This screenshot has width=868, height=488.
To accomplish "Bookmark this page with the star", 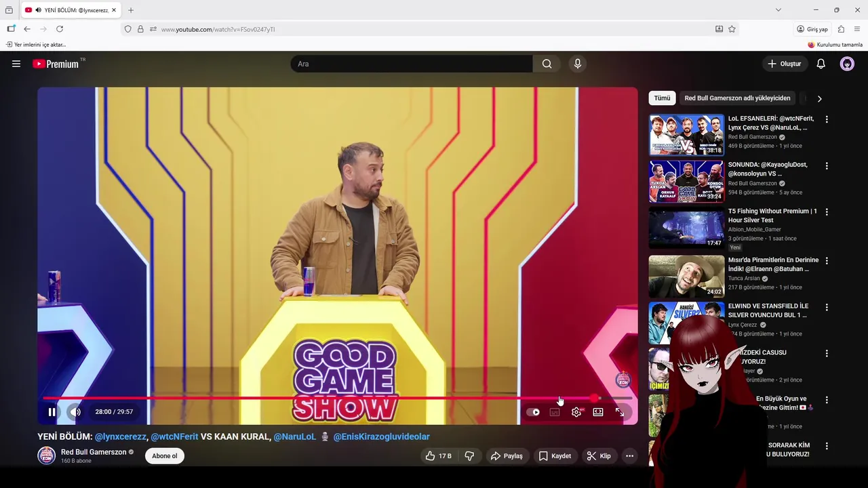I will coord(732,29).
